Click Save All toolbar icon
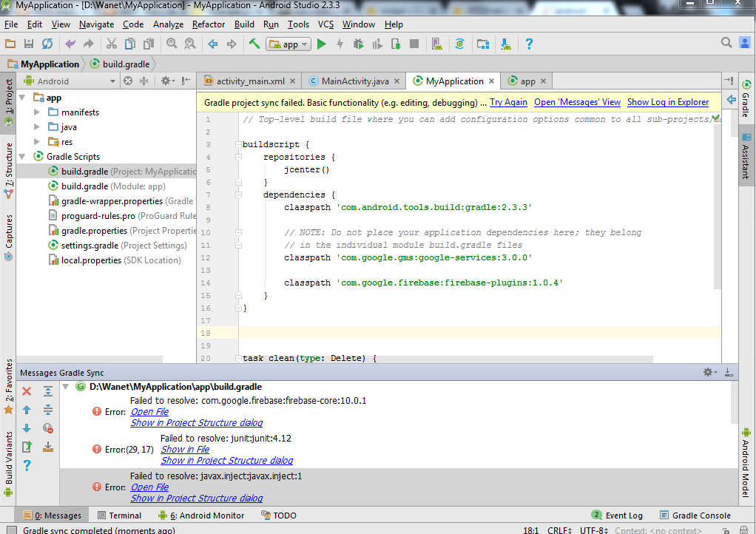Image resolution: width=756 pixels, height=534 pixels. click(28, 44)
